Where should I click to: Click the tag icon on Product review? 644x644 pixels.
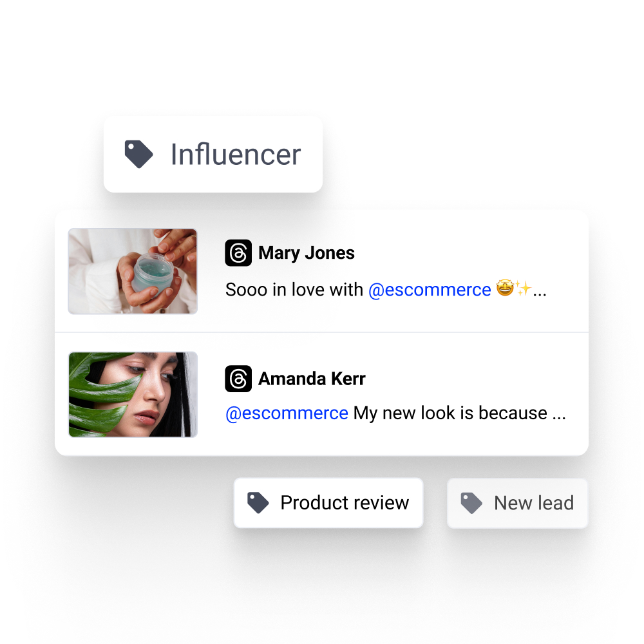pos(258,503)
